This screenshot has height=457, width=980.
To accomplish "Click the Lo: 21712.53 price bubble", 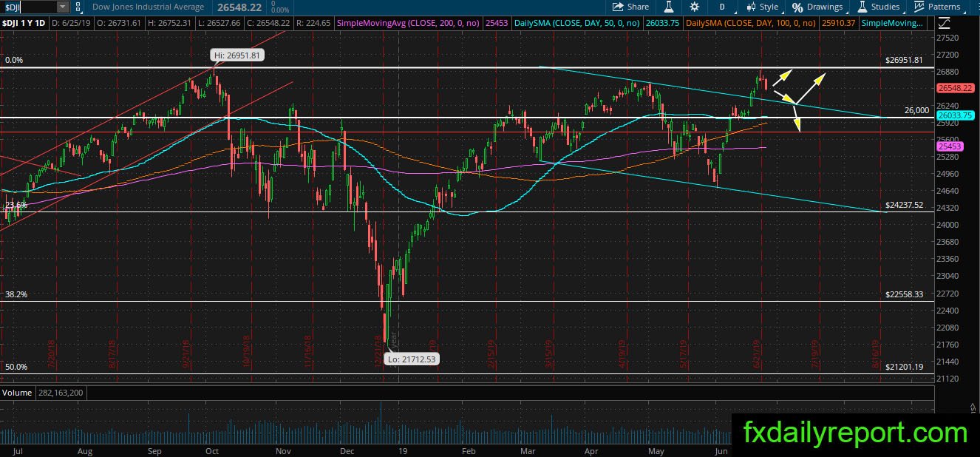I will [x=412, y=359].
